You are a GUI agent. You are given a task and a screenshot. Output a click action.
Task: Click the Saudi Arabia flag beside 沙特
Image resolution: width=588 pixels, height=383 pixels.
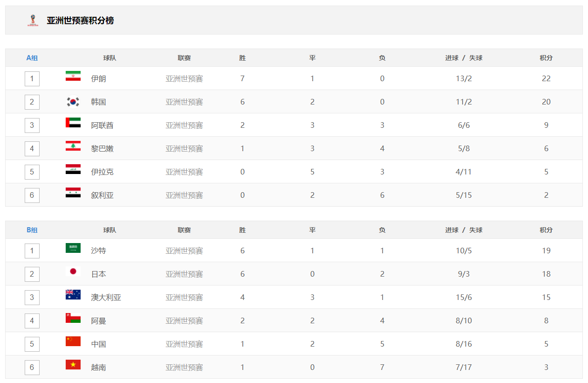73,248
